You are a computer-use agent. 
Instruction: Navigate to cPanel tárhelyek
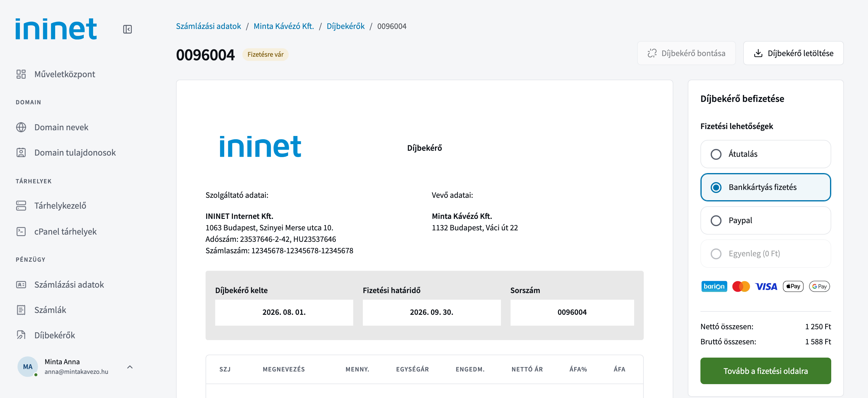(65, 232)
